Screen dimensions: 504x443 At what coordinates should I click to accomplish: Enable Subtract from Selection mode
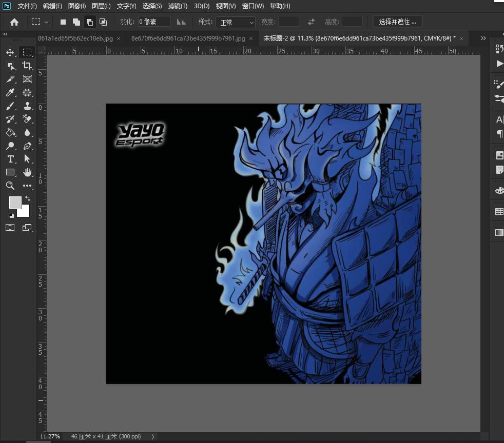90,22
